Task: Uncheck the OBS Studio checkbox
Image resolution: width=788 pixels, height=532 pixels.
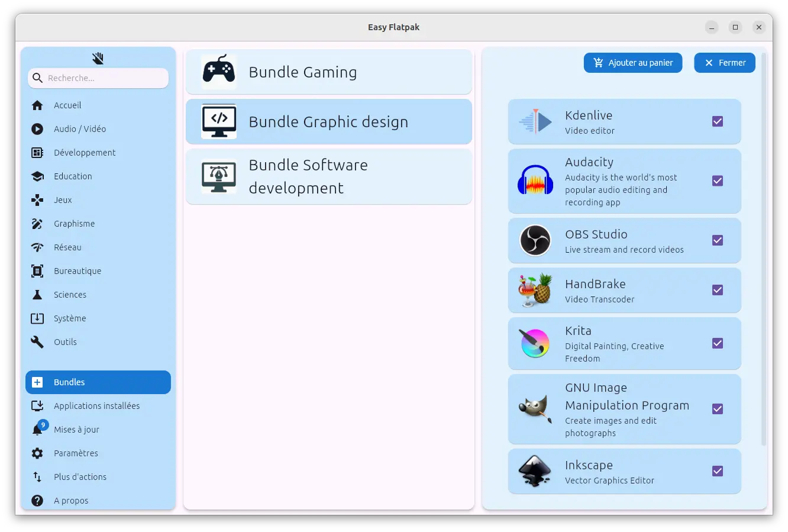Action: [x=718, y=240]
